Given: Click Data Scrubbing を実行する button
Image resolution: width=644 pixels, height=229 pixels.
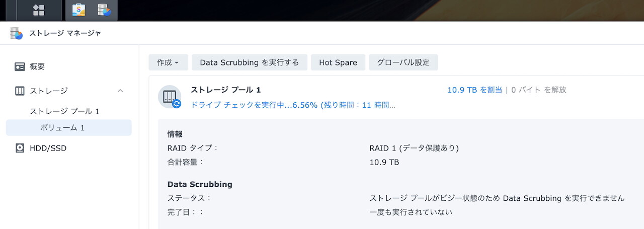Looking at the screenshot, I should coord(250,62).
